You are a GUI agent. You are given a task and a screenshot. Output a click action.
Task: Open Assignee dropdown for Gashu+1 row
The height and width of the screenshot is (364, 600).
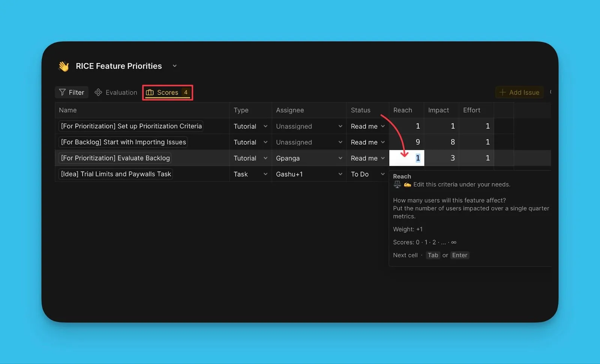(340, 174)
